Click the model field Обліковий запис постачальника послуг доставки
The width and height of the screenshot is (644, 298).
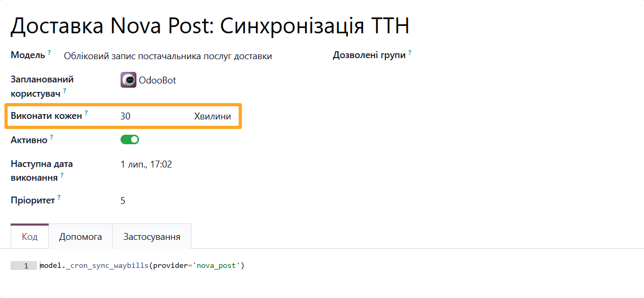168,56
